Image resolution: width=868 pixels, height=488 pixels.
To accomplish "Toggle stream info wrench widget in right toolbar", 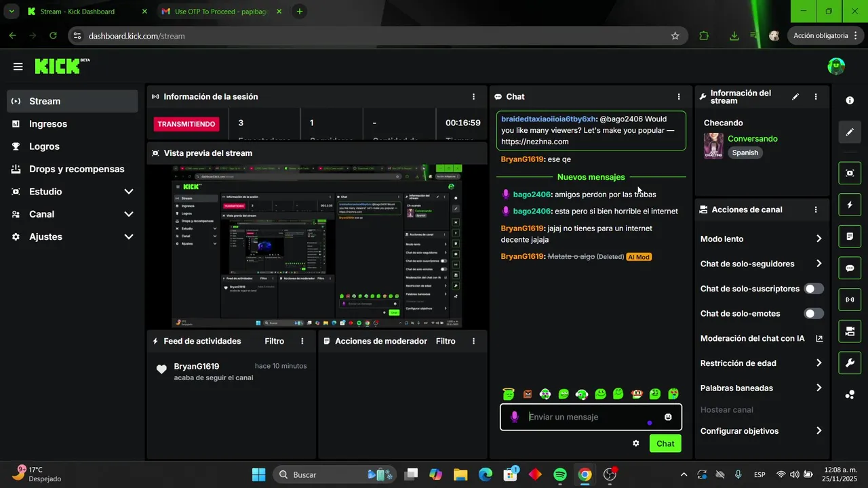I will click(x=850, y=363).
